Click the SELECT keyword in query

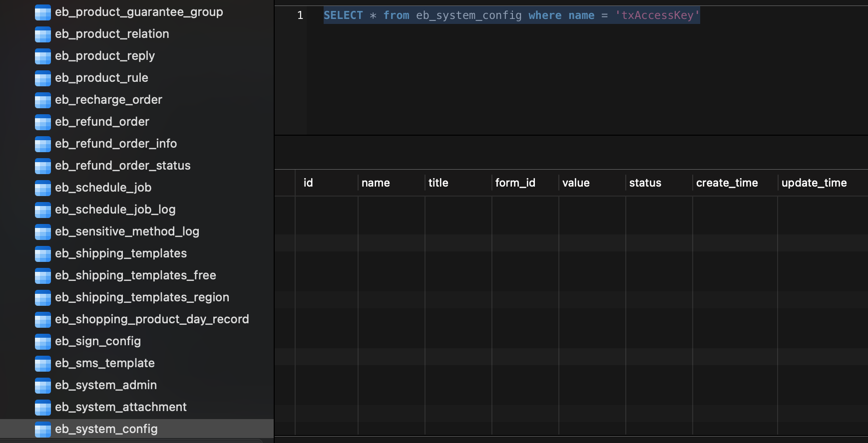click(343, 15)
